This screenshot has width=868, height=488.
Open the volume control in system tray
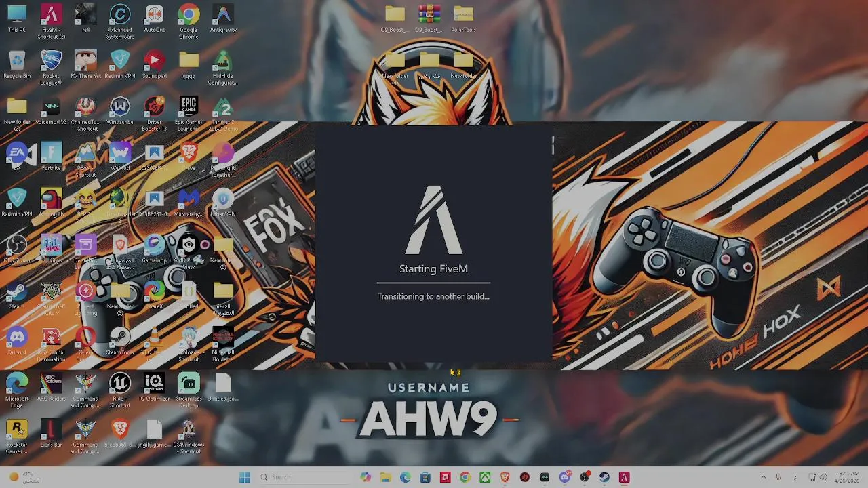click(823, 477)
